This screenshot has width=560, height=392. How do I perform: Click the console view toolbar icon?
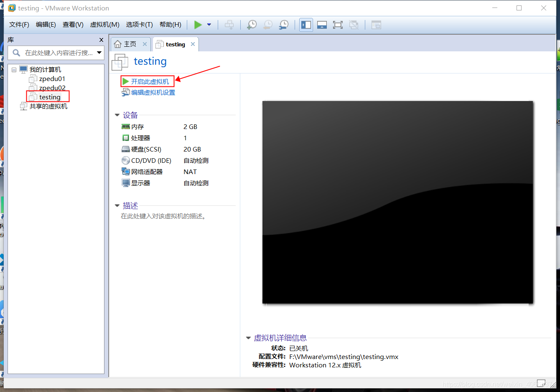[376, 25]
